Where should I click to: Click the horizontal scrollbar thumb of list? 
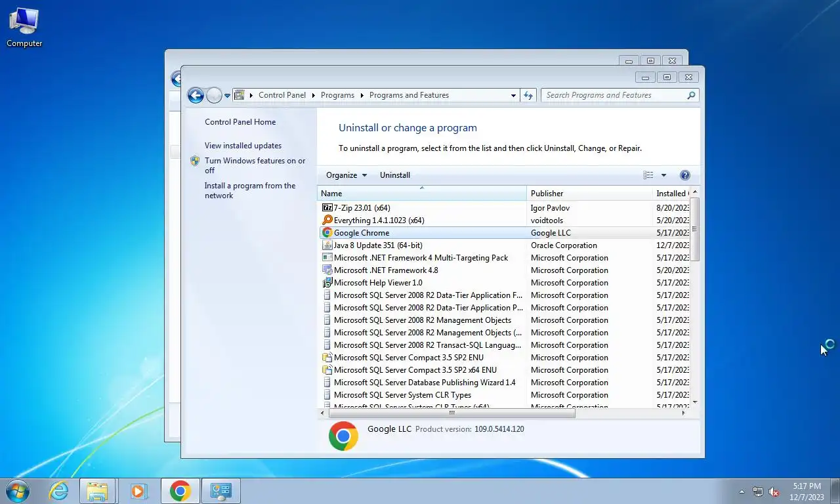(x=451, y=413)
